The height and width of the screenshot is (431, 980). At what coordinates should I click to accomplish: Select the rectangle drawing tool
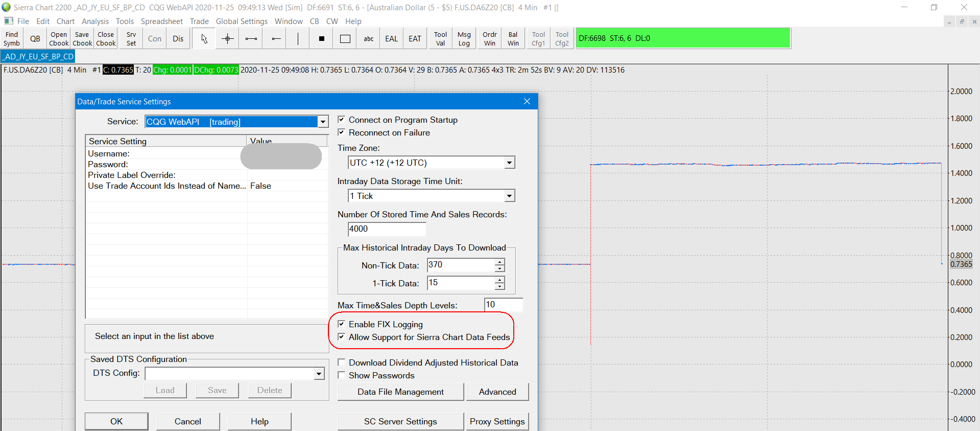coord(345,39)
